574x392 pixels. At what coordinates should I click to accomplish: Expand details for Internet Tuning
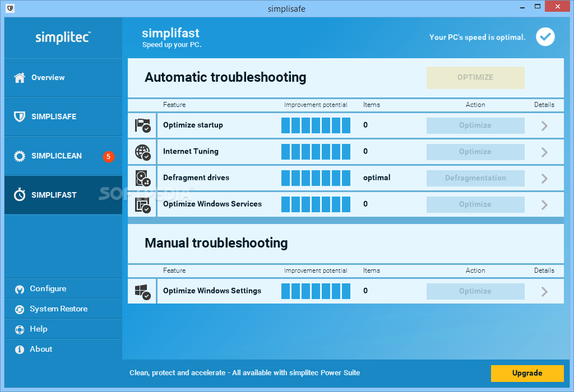point(544,152)
